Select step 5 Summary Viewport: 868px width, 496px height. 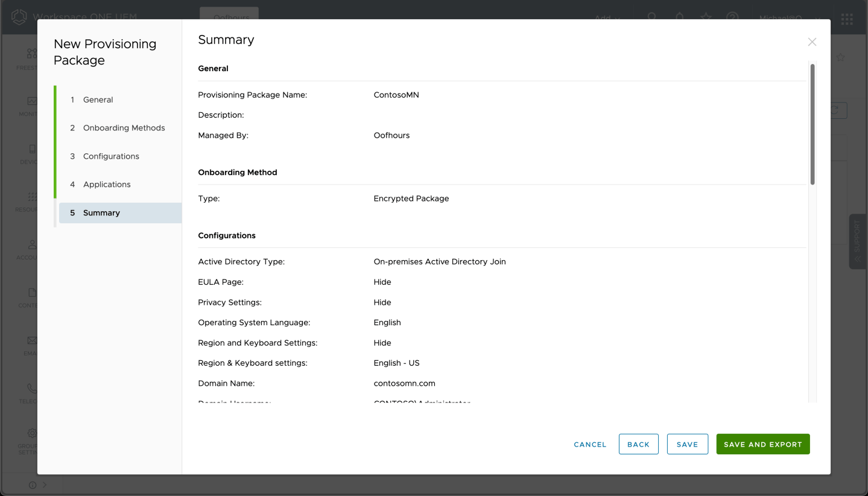(x=120, y=213)
